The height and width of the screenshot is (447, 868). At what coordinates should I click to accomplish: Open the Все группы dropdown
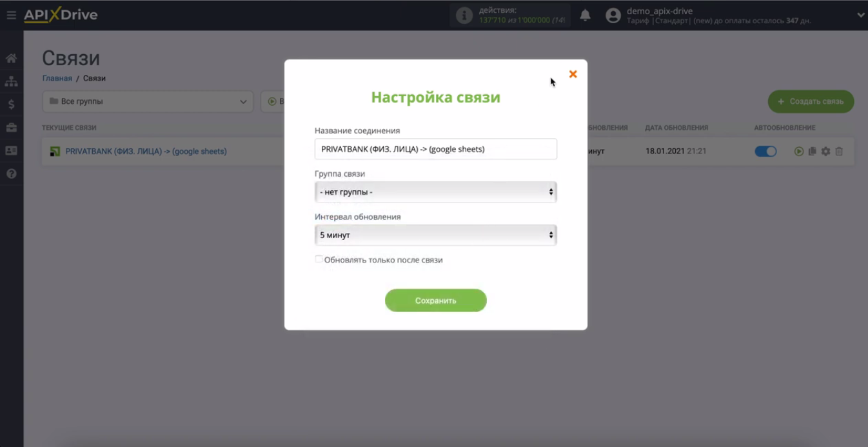tap(148, 101)
